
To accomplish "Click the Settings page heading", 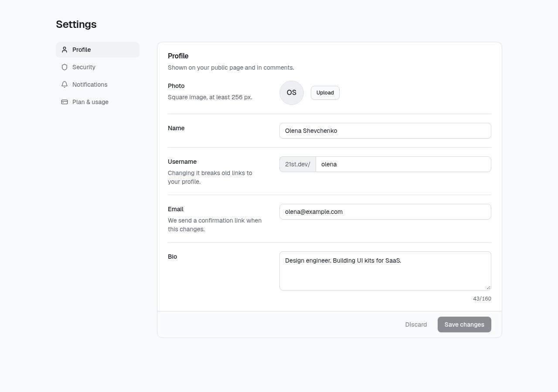I will [x=76, y=24].
